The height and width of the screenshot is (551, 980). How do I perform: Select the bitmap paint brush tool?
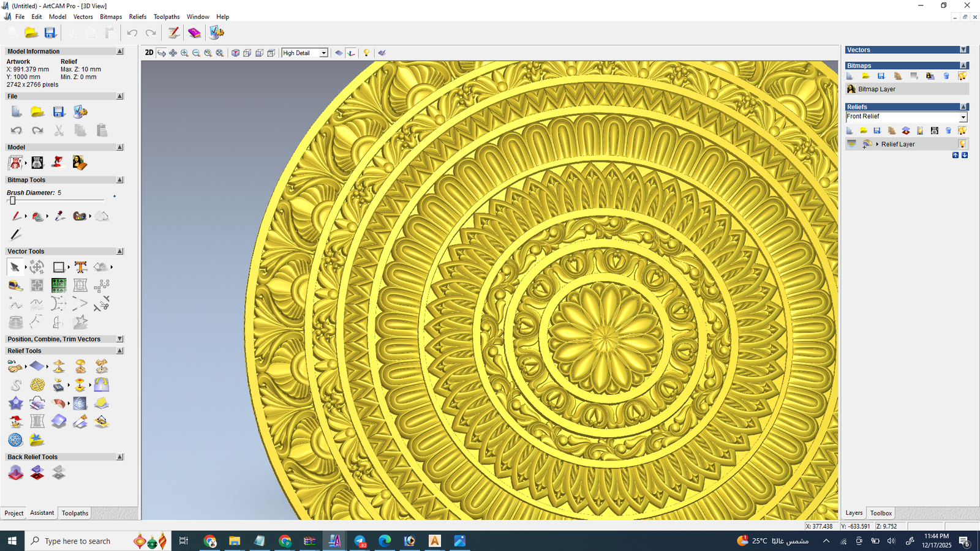click(16, 216)
